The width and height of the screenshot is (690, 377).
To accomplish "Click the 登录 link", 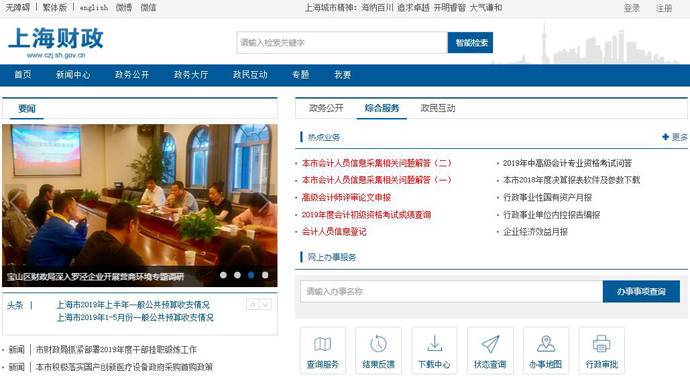I will pyautogui.click(x=631, y=8).
